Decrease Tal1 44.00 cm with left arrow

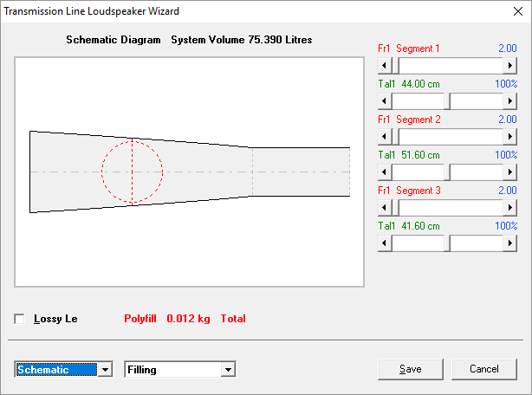pos(385,101)
